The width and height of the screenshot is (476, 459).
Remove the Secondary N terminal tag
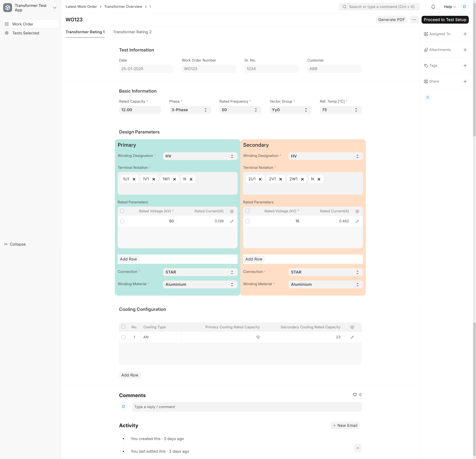point(319,179)
